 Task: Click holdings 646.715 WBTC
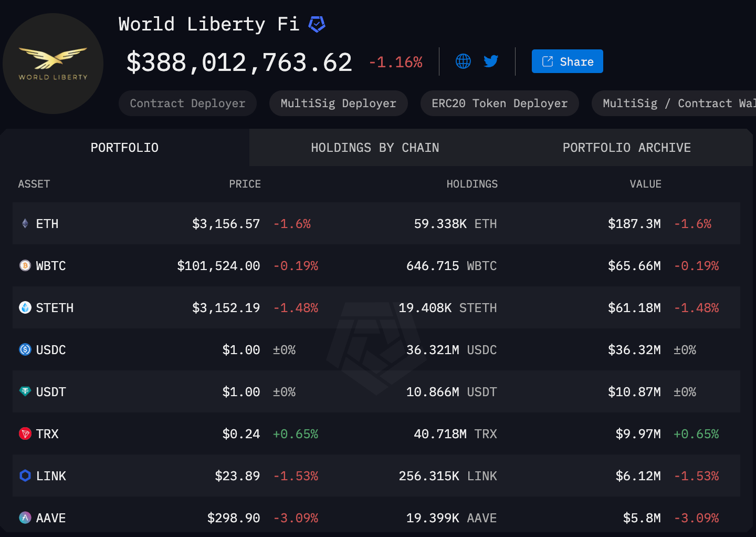[451, 266]
